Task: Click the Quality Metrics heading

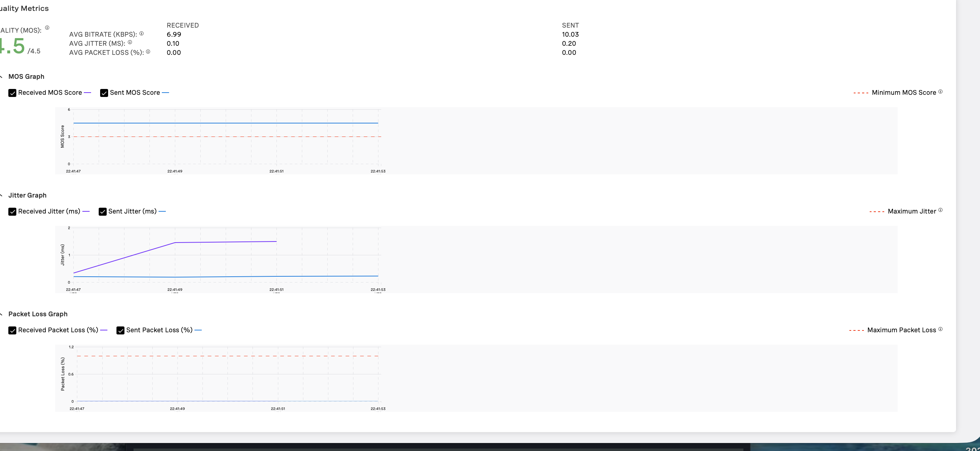Action: (24, 8)
